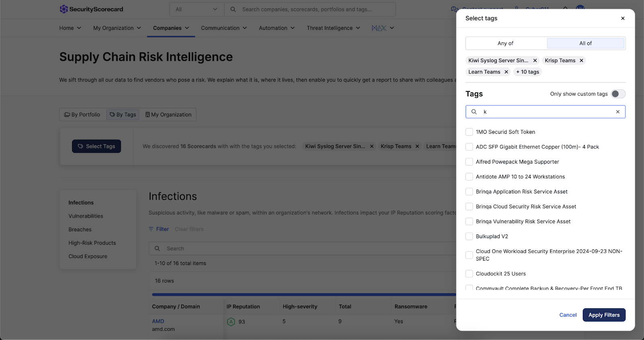Click the global search magnifier icon
644x340 pixels.
[233, 9]
